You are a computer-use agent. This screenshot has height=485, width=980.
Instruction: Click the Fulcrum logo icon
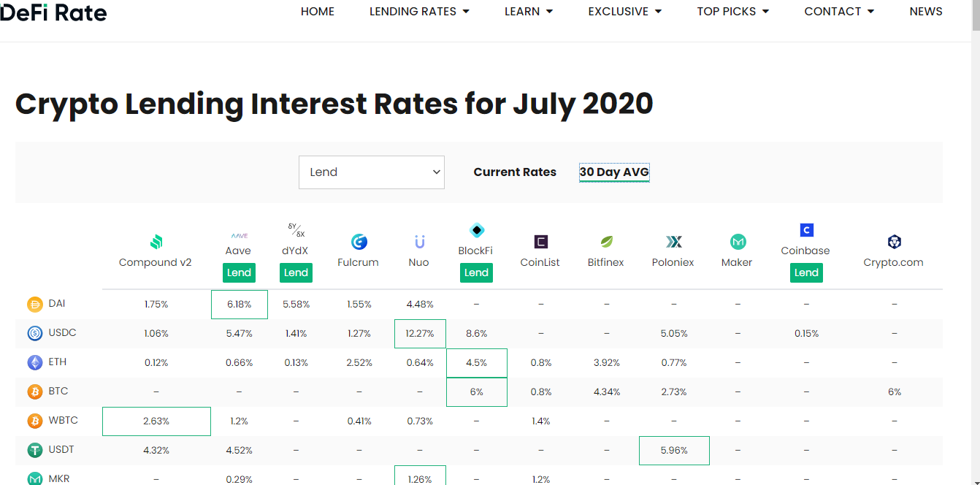359,242
